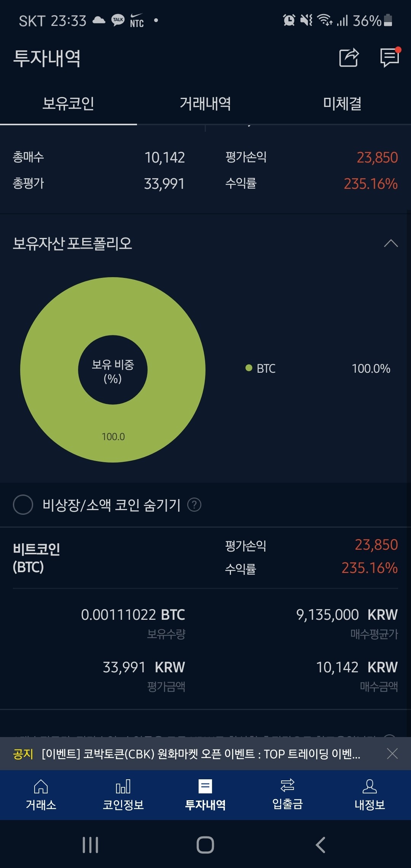
Task: Enable 비상장/소액 코인 숨기기 checkbox
Action: pyautogui.click(x=23, y=506)
